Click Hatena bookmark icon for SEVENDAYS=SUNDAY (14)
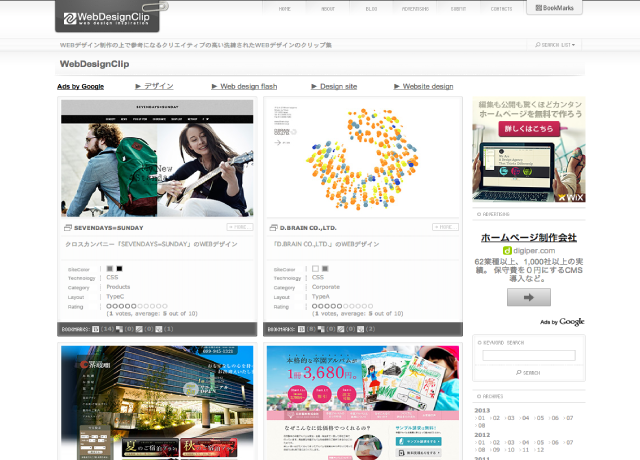 (x=96, y=329)
